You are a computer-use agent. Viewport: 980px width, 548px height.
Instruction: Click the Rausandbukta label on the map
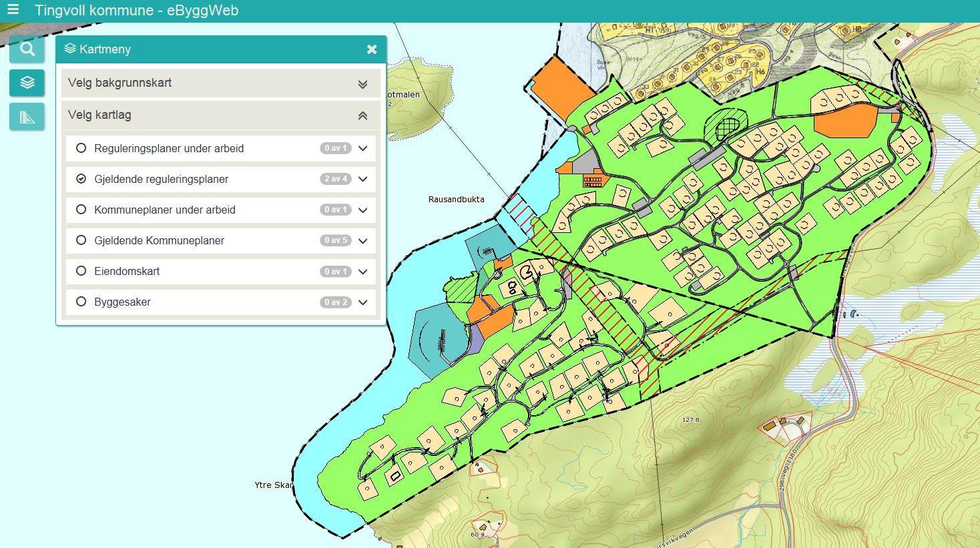(x=456, y=199)
